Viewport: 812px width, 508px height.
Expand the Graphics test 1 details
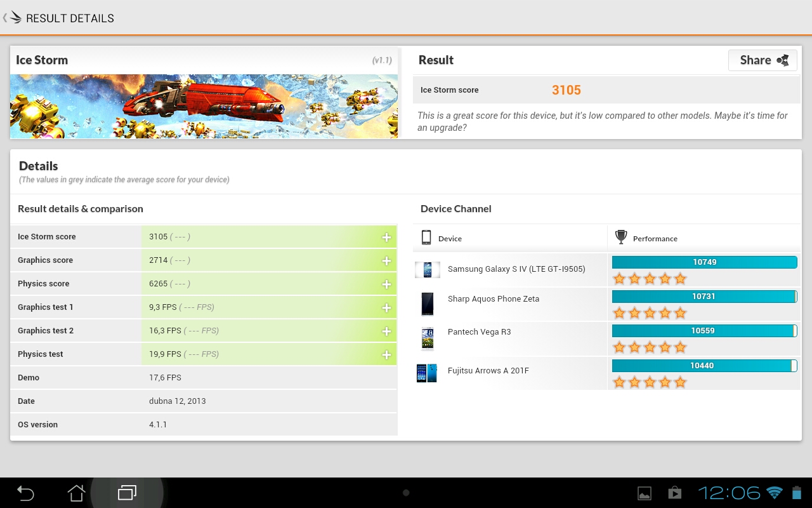pos(386,307)
